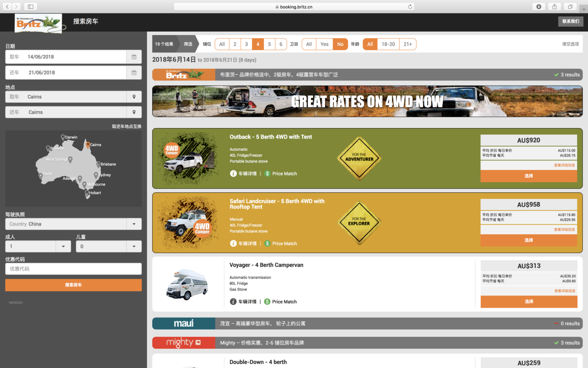Click 搜索房车 search button in sidebar
588x368 pixels.
coord(73,285)
